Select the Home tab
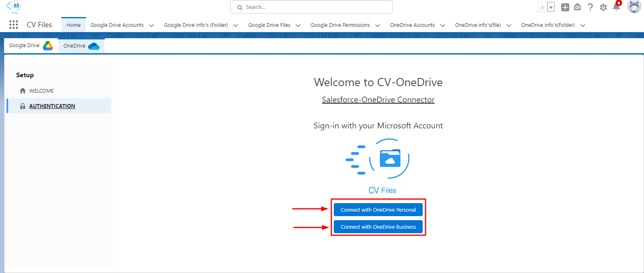Image resolution: width=644 pixels, height=273 pixels. coord(73,25)
